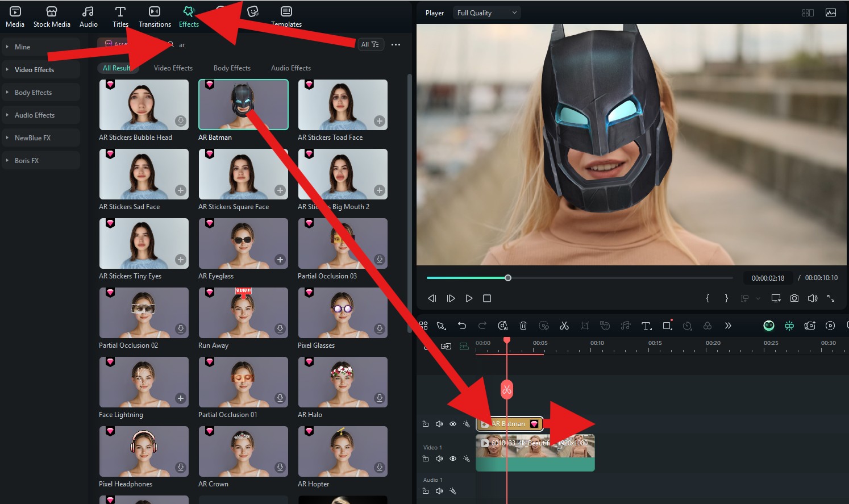Viewport: 849px width, 504px height.
Task: Toggle Video 1 track visibility eye
Action: [453, 459]
